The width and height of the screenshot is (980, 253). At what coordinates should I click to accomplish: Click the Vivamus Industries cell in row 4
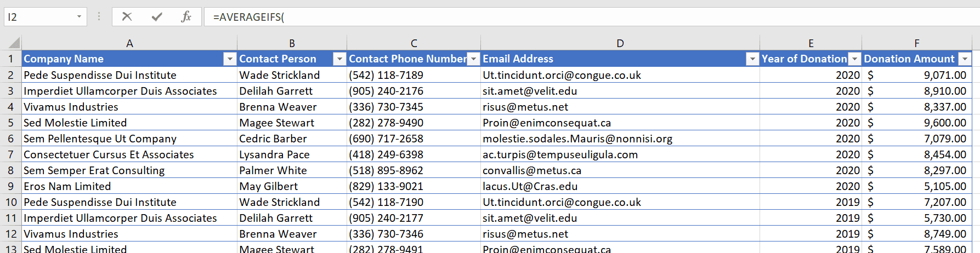coord(71,107)
